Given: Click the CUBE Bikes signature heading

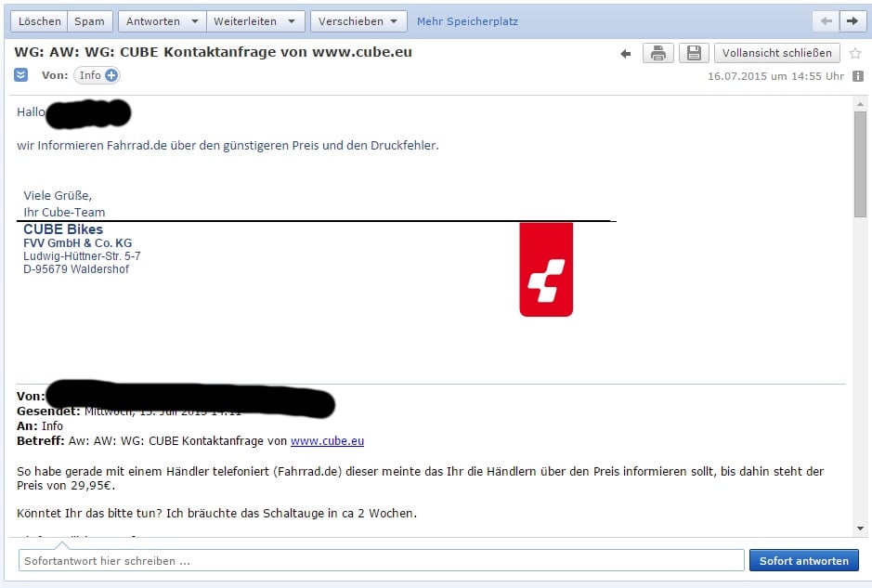Looking at the screenshot, I should pos(63,229).
